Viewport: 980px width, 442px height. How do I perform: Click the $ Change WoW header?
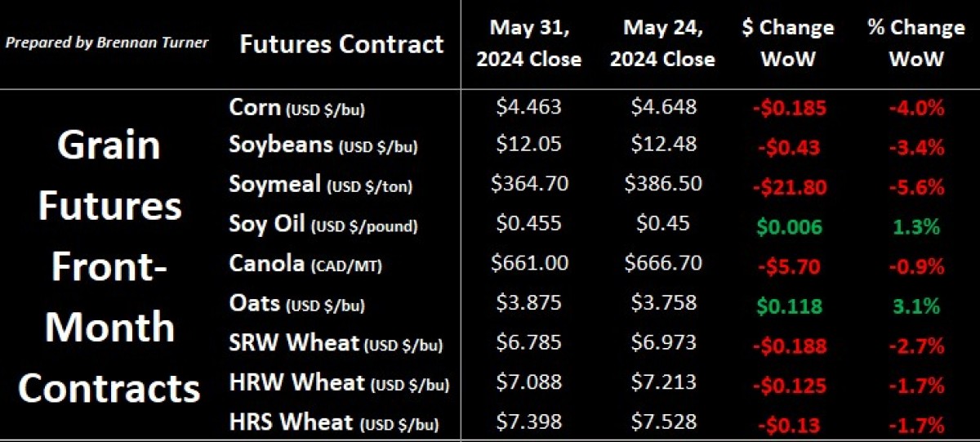click(x=787, y=43)
